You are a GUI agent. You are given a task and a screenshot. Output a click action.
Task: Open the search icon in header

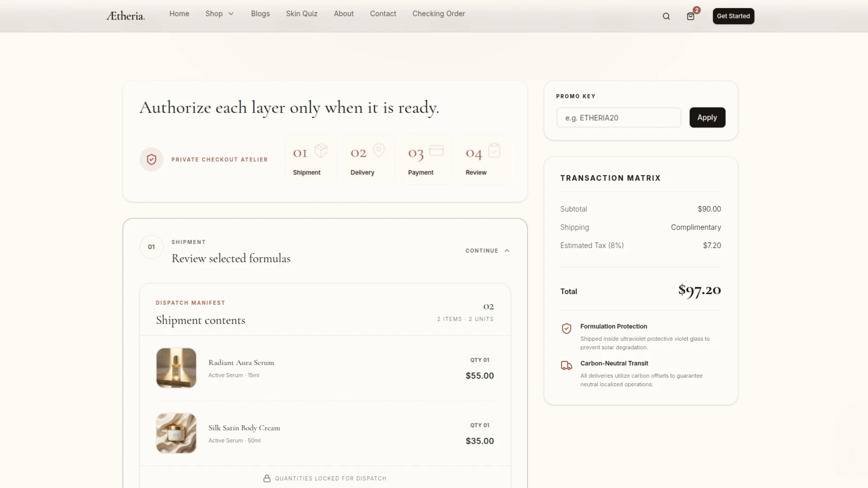666,16
